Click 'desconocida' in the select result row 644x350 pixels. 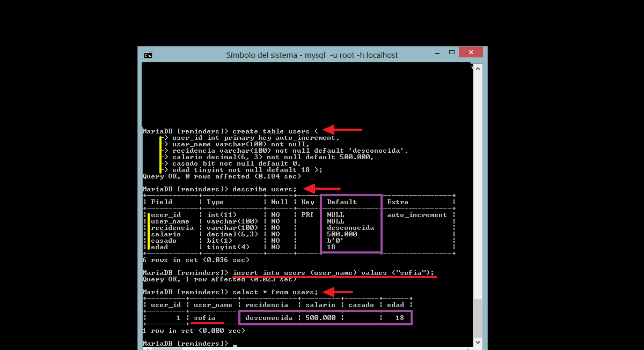point(268,318)
